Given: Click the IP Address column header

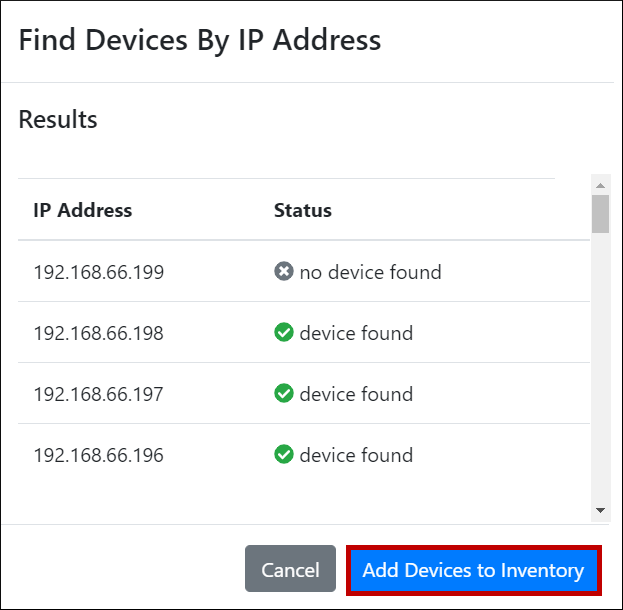Looking at the screenshot, I should coord(83,211).
